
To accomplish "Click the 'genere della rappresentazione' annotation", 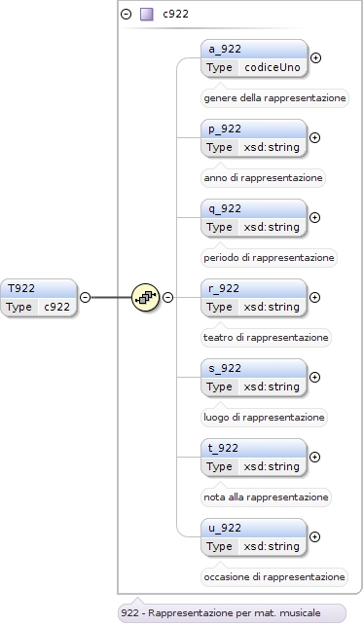I will coord(274,97).
